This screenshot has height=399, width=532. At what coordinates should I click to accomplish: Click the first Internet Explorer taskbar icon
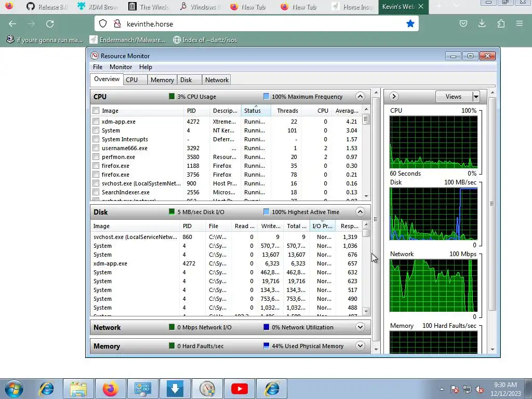(46, 389)
